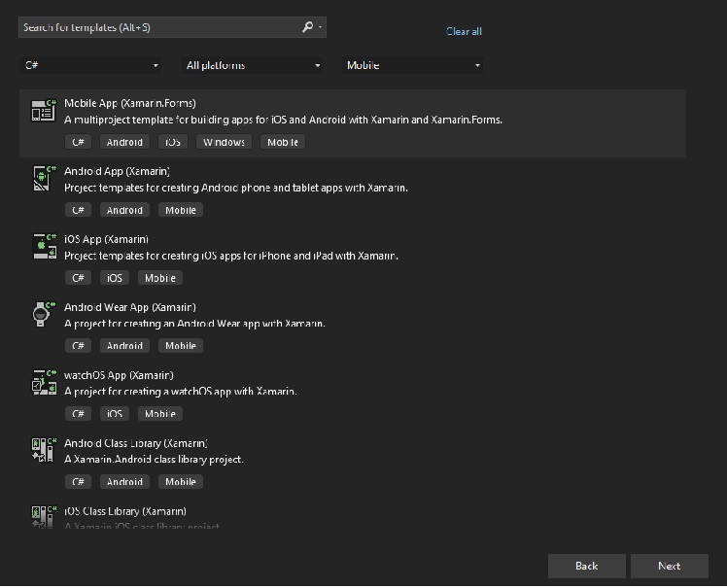727x588 pixels.
Task: Select the watchOS App (Xamarin) template title
Action: coord(119,375)
